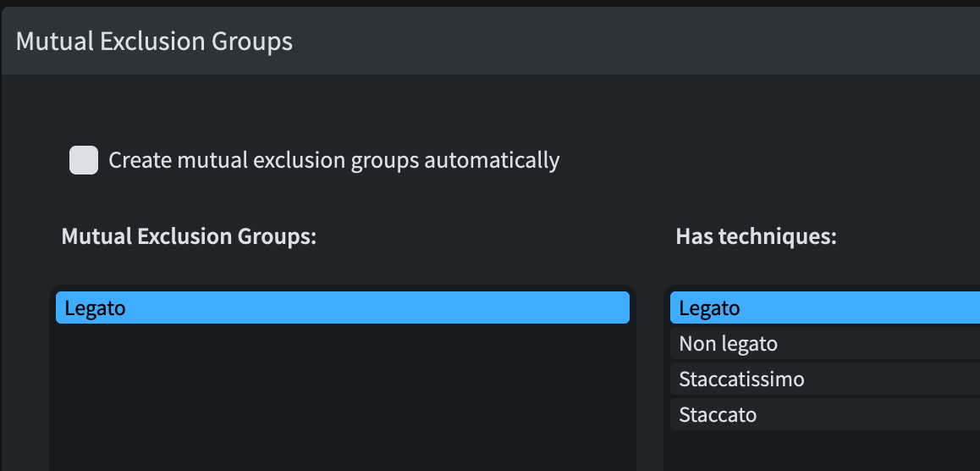Image resolution: width=980 pixels, height=471 pixels.
Task: Click the "Has techniques:" list heading
Action: coord(756,237)
